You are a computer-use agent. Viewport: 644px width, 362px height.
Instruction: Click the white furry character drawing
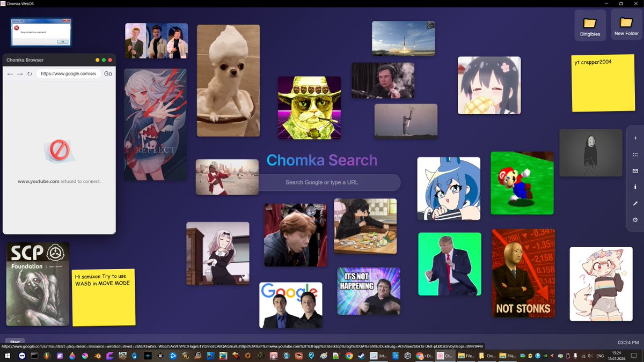[601, 284]
